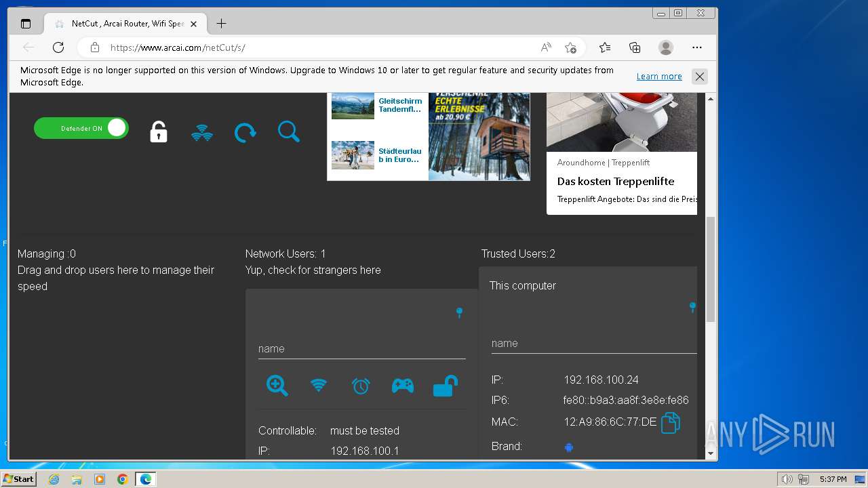Open the Read aloud icon in address bar
The width and height of the screenshot is (868, 488).
tap(546, 47)
